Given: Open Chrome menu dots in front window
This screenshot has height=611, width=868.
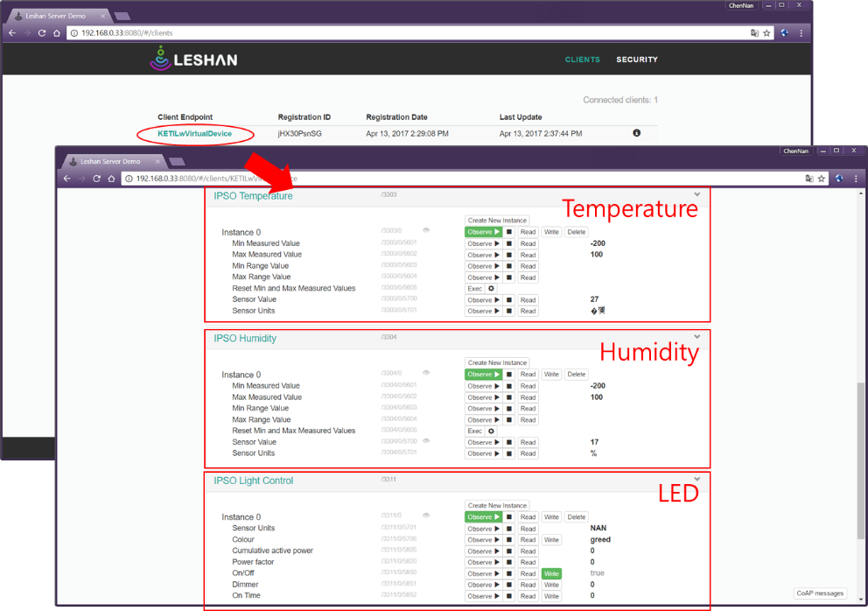Looking at the screenshot, I should click(x=856, y=179).
